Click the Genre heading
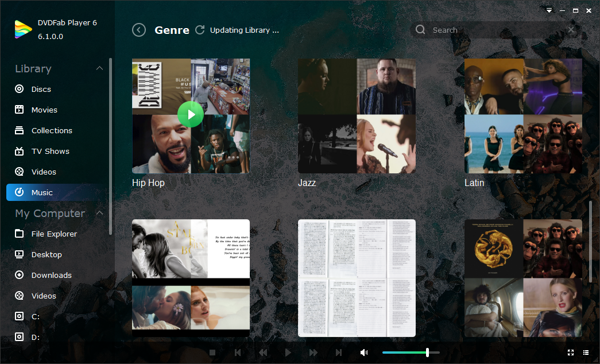 click(172, 30)
